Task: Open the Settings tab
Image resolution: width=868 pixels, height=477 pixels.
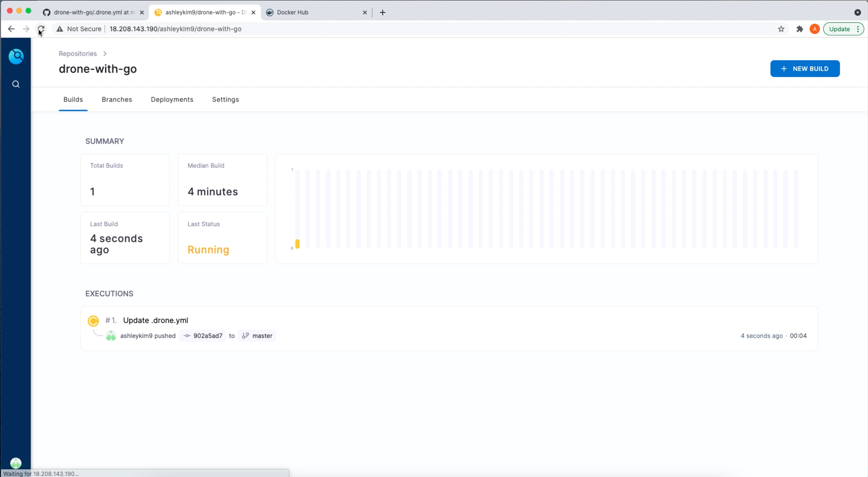Action: (226, 100)
